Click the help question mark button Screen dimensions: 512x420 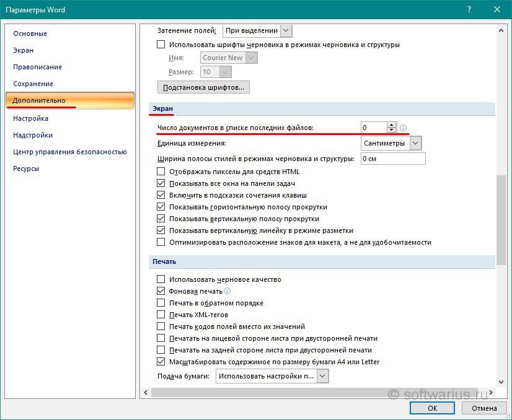click(x=469, y=9)
